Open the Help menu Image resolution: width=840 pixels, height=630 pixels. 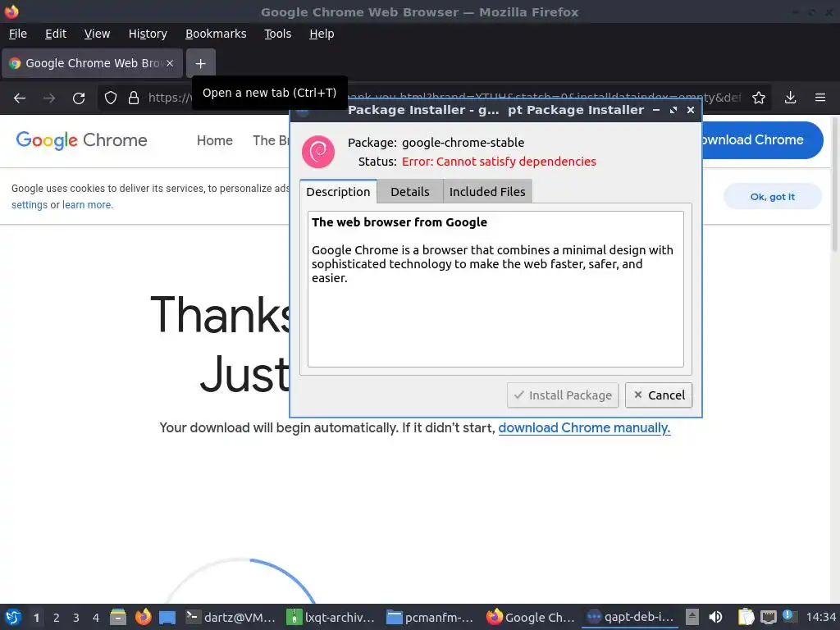[322, 34]
